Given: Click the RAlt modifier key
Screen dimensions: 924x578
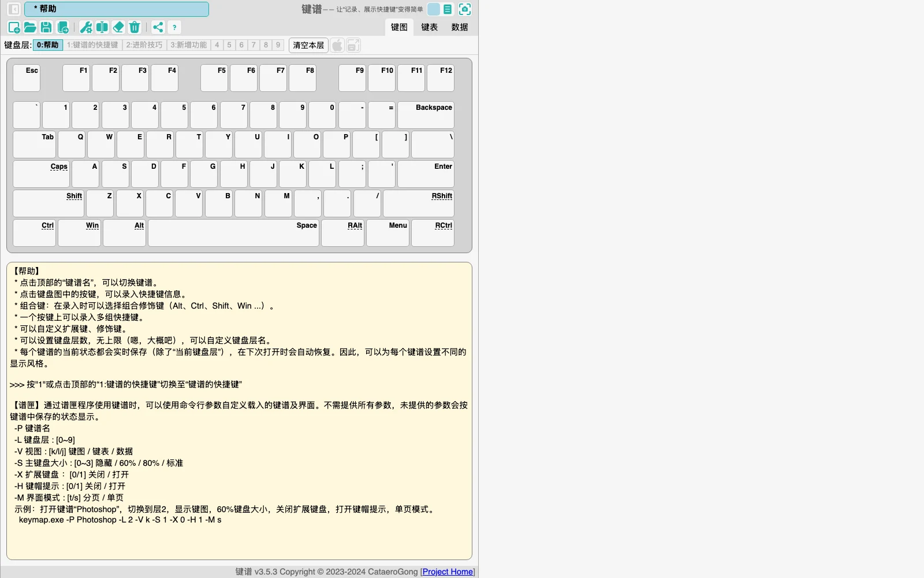Looking at the screenshot, I should coord(342,233).
